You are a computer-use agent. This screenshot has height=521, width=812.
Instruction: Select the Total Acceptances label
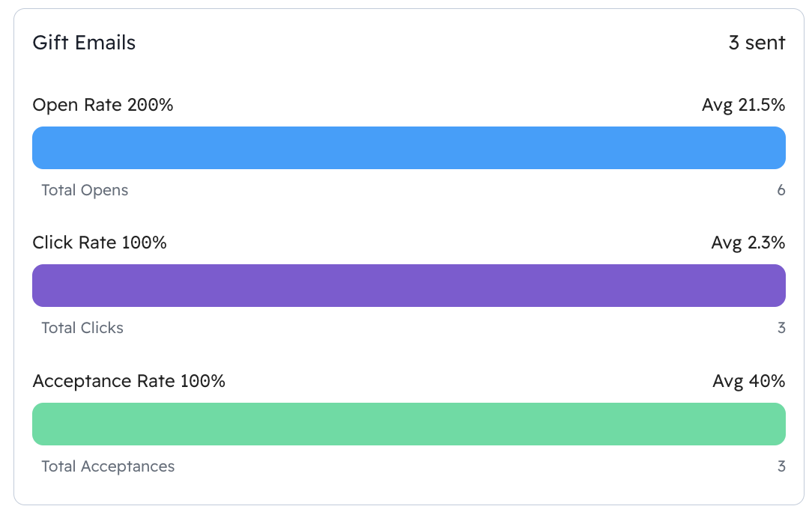click(108, 466)
